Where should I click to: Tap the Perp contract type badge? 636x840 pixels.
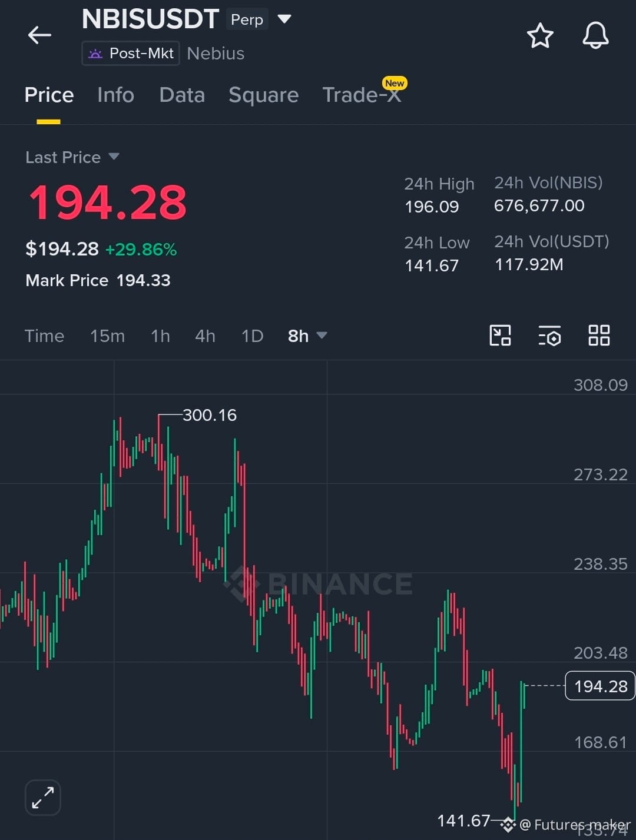(247, 19)
